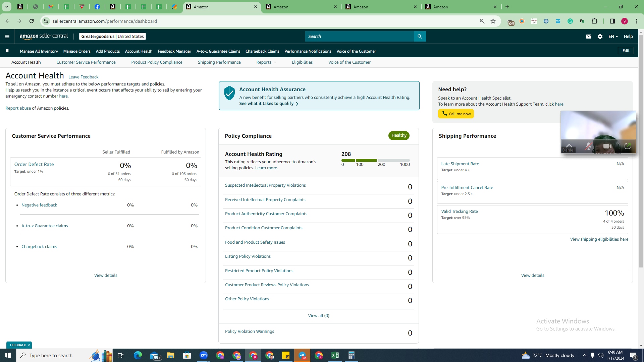The image size is (644, 362).
Task: Open the Chrome profile avatar
Action: pos(625,21)
